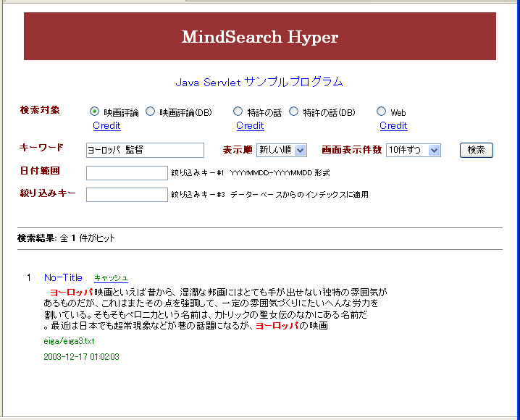Choose the 特許の話 radio option
This screenshot has height=420, width=520.
[x=238, y=112]
